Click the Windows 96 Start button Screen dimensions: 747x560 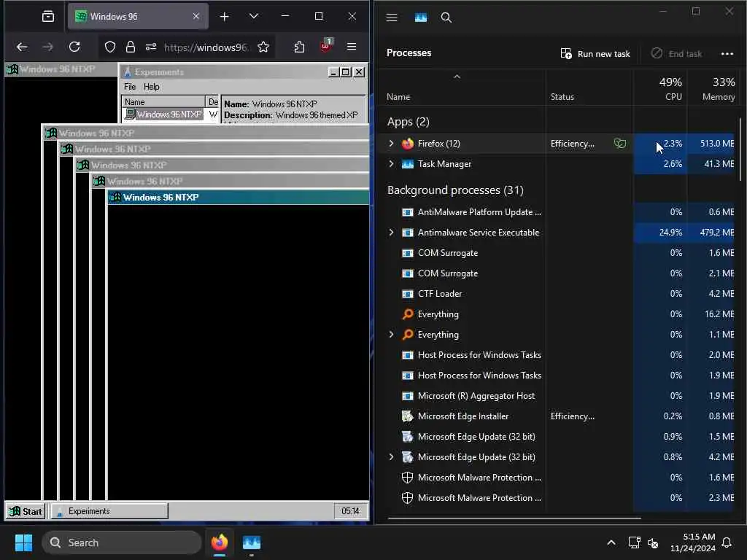pos(26,511)
